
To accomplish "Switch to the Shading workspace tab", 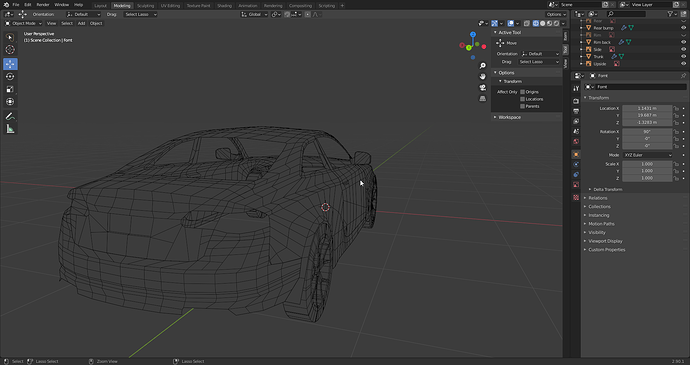I will click(x=224, y=6).
